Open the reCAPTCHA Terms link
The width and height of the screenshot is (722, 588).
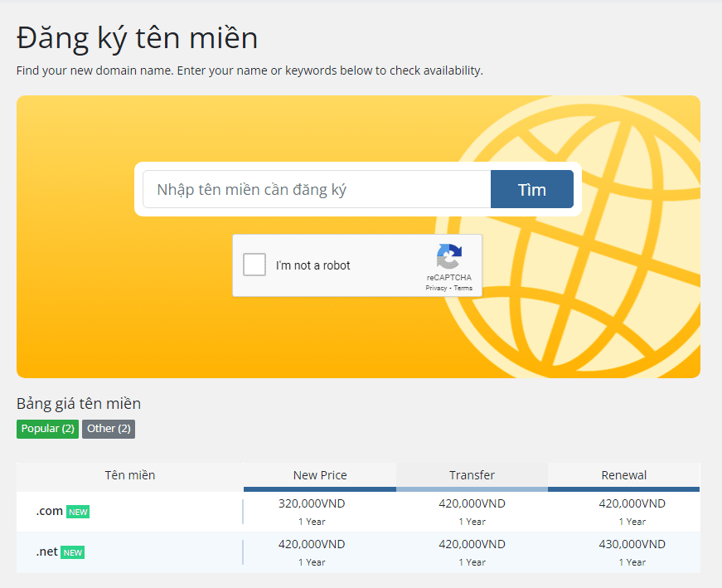pyautogui.click(x=463, y=289)
